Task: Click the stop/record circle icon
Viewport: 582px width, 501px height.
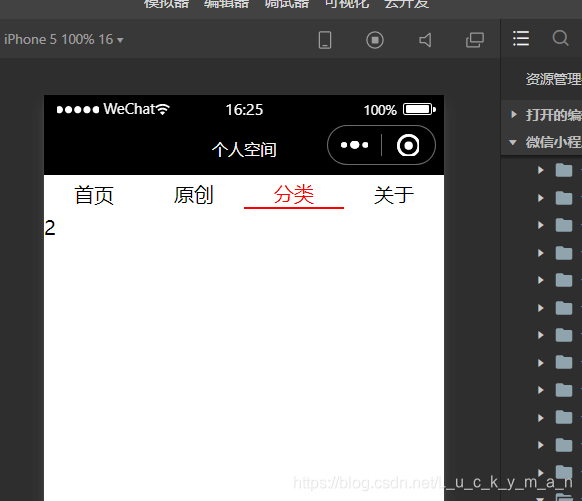Action: click(x=375, y=40)
